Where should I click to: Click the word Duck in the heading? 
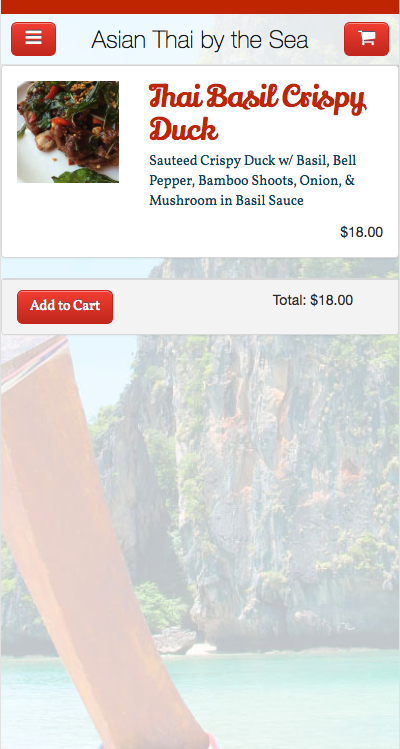coord(184,129)
